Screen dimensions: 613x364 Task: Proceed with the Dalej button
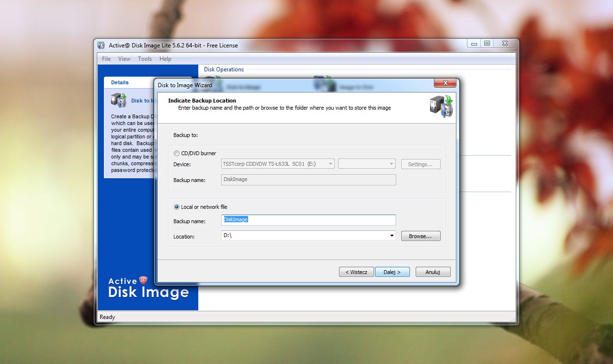pyautogui.click(x=392, y=272)
